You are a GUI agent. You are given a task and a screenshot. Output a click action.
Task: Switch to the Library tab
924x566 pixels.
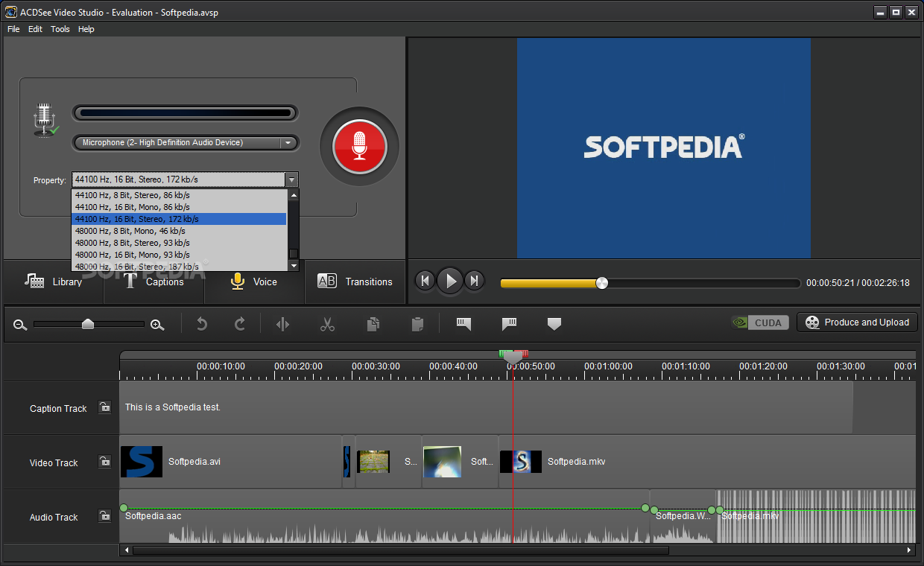pyautogui.click(x=54, y=282)
